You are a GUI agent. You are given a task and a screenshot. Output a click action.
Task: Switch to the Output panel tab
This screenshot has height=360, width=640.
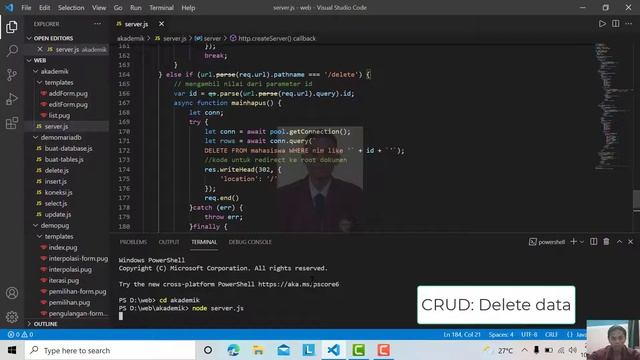click(169, 242)
